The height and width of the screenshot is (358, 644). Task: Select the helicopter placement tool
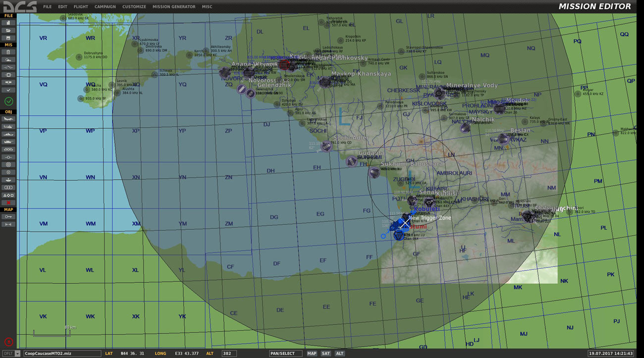click(8, 127)
